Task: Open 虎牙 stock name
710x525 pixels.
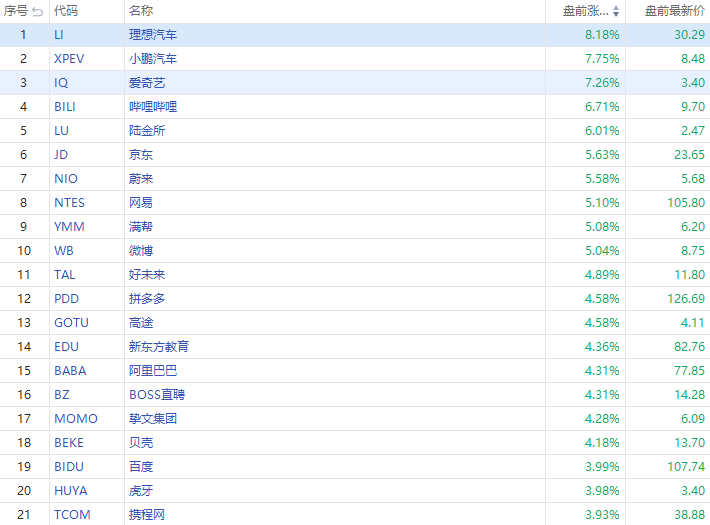Action: tap(141, 491)
